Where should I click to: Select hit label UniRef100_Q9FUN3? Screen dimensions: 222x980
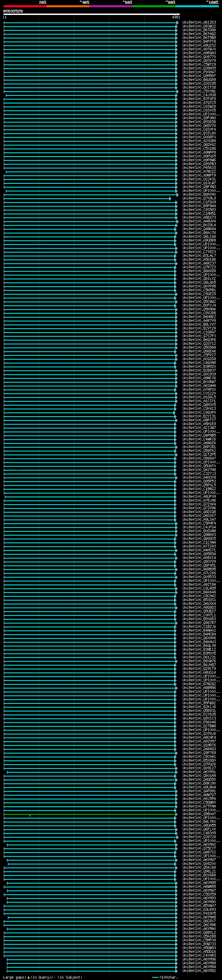[199, 118]
